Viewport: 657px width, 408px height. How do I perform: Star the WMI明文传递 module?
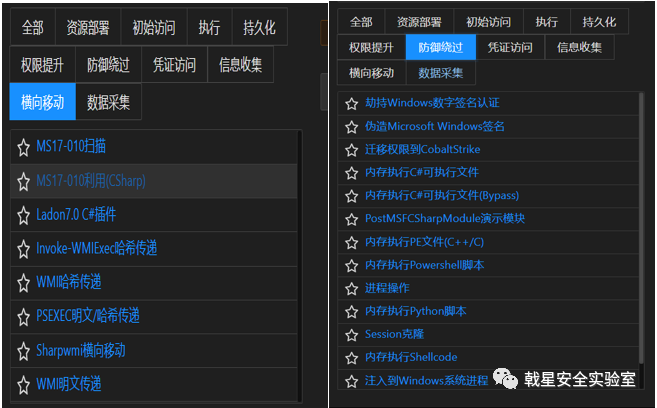click(x=23, y=385)
